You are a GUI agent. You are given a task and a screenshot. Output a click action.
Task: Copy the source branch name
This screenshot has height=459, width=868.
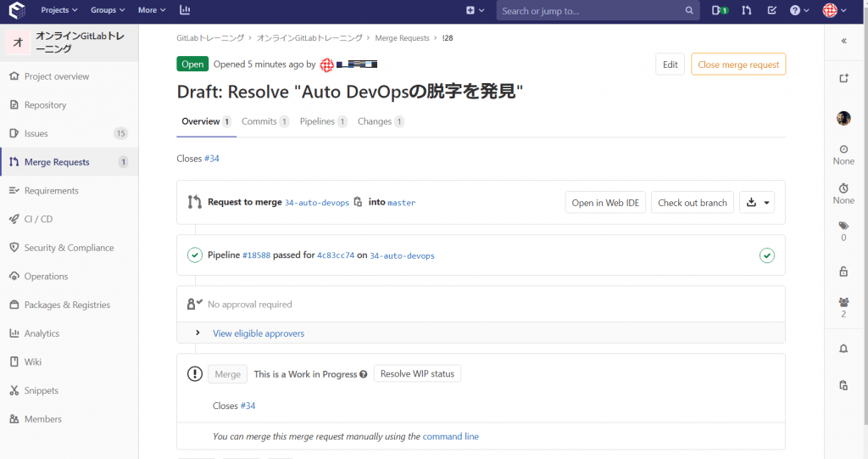[359, 202]
